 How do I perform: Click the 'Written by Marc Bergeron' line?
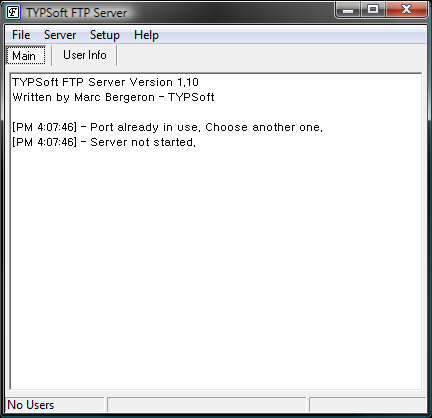(x=113, y=97)
